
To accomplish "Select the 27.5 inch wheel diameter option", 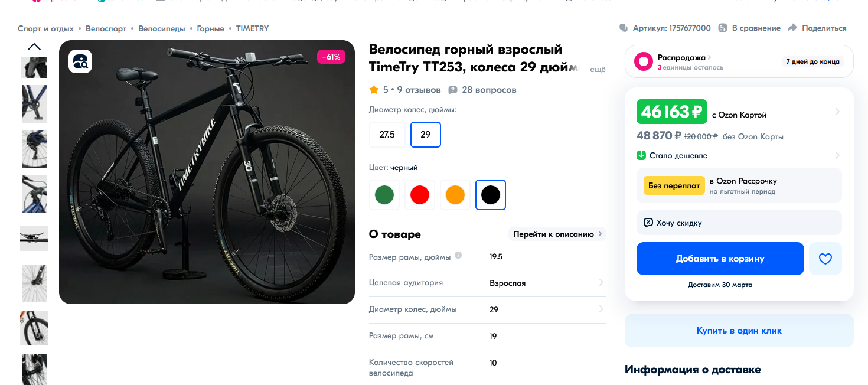I will tap(387, 134).
